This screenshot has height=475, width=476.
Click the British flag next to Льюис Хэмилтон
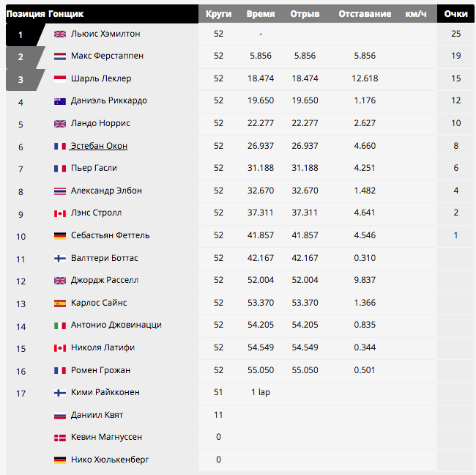pyautogui.click(x=60, y=34)
